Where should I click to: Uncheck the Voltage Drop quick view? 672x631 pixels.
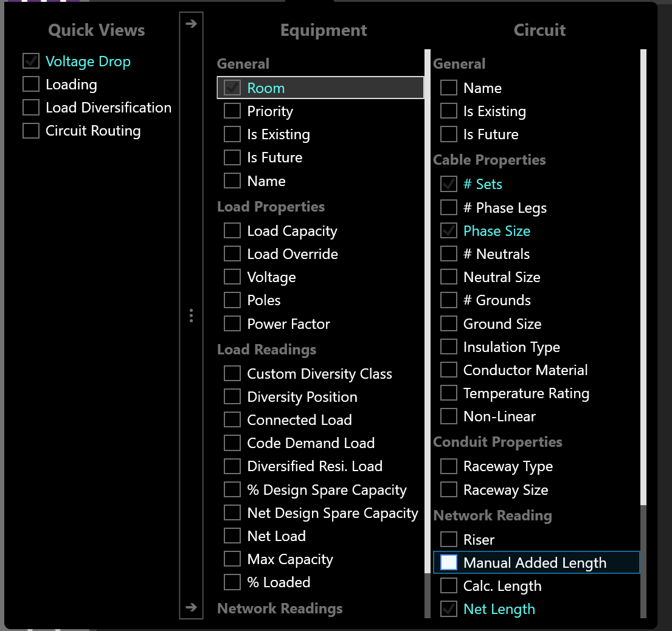31,61
